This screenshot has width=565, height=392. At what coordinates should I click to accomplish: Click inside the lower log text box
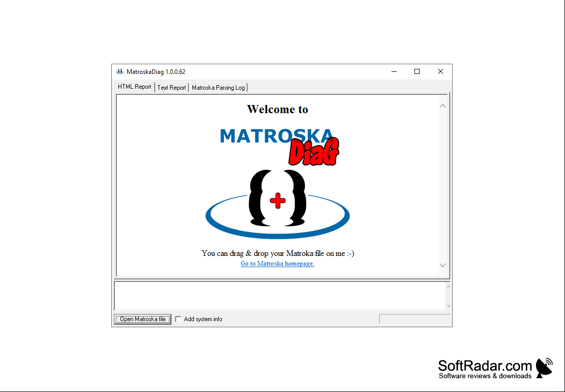(x=280, y=296)
